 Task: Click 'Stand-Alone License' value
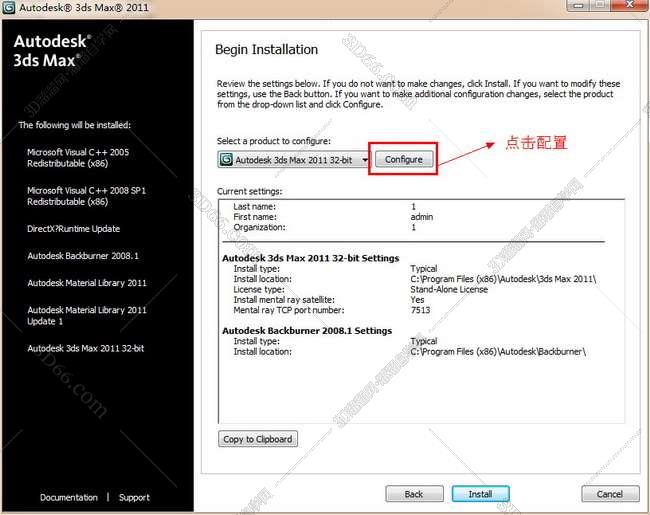[x=449, y=289]
